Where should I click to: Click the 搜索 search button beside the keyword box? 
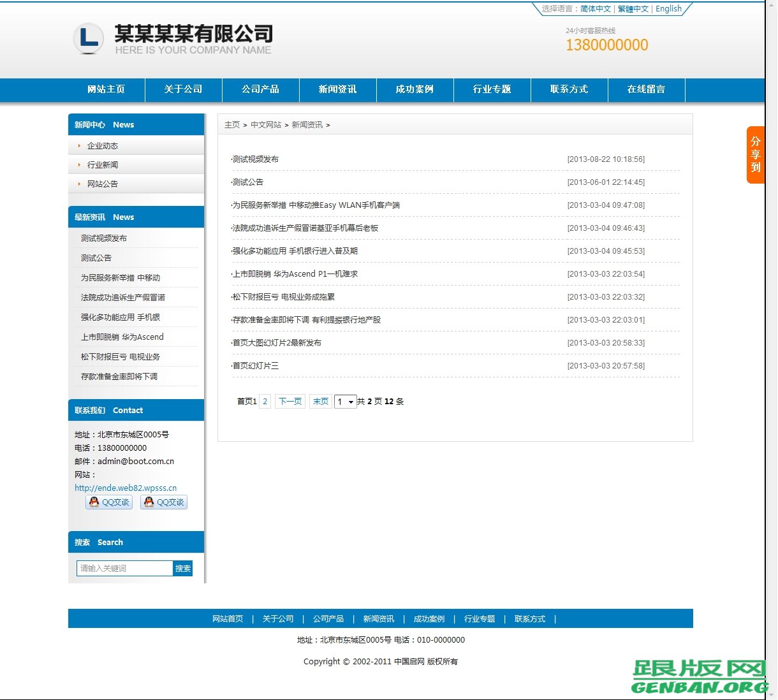(182, 568)
